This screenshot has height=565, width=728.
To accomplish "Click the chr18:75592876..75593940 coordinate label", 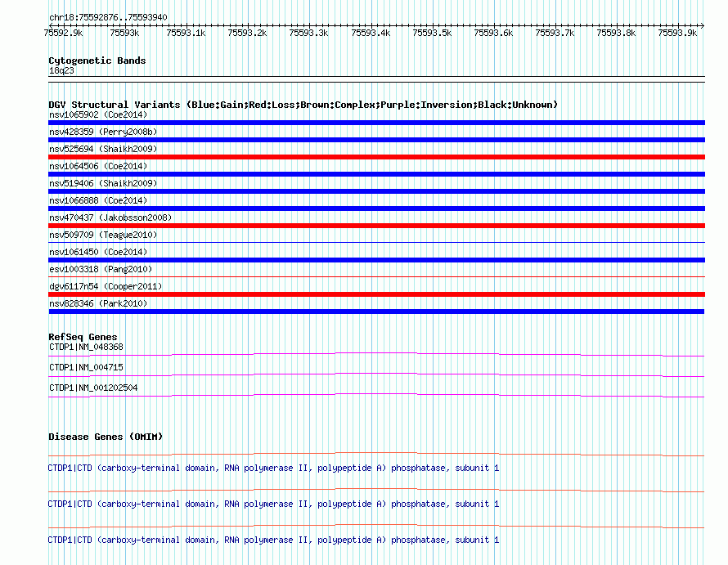I will [x=108, y=17].
